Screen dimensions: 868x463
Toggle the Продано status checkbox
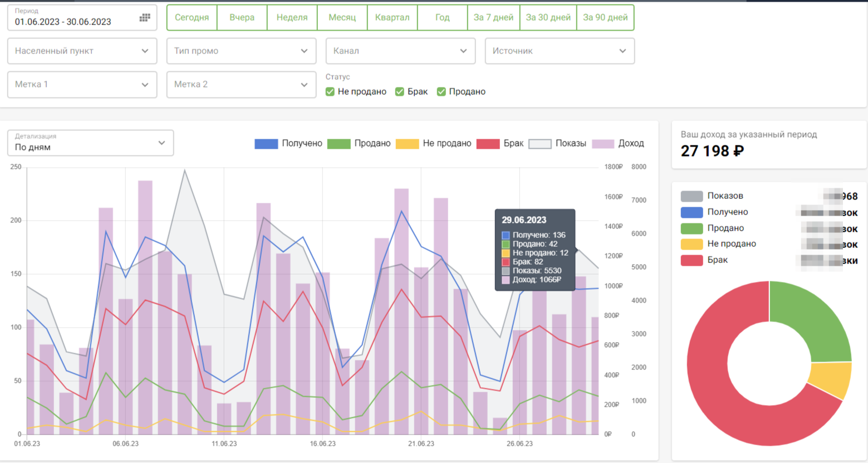[442, 92]
